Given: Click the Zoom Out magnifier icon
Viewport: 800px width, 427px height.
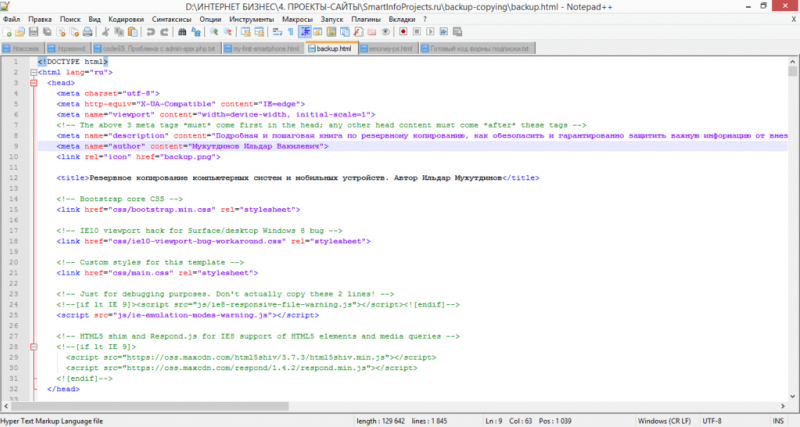Looking at the screenshot, I should (x=228, y=32).
